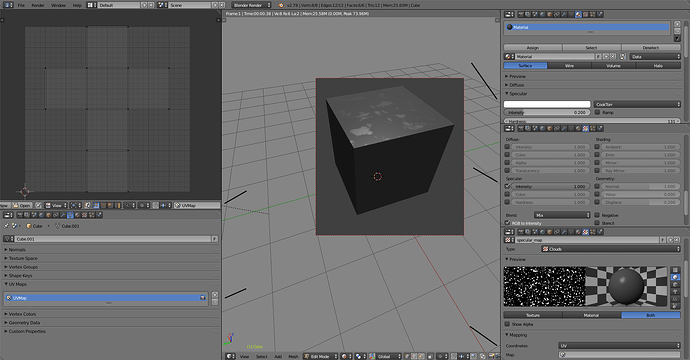Enable the Diffuse Alpha influence checkbox
690x360 pixels.
(507, 162)
